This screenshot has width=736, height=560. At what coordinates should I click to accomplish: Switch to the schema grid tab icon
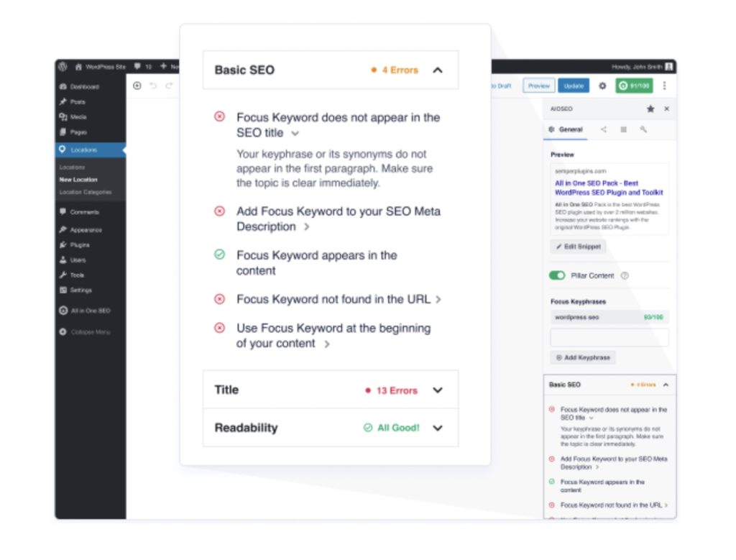pos(623,129)
